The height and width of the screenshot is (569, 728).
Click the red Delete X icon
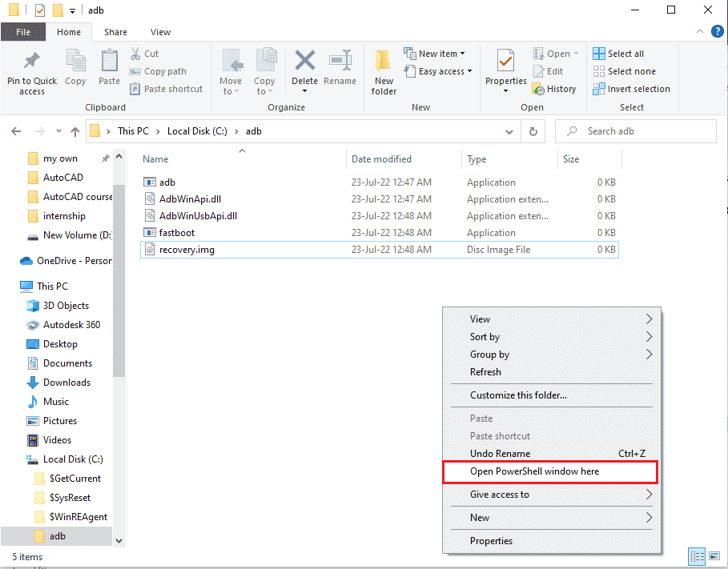(304, 61)
